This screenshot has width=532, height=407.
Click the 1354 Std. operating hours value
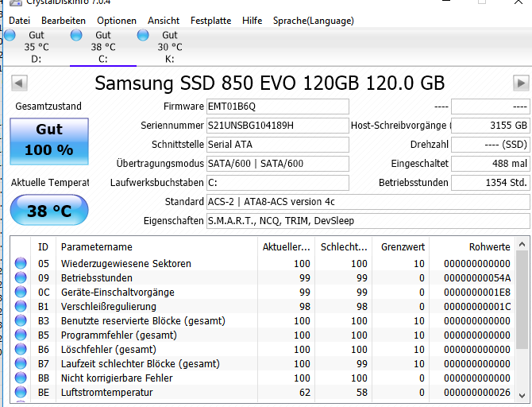point(490,183)
